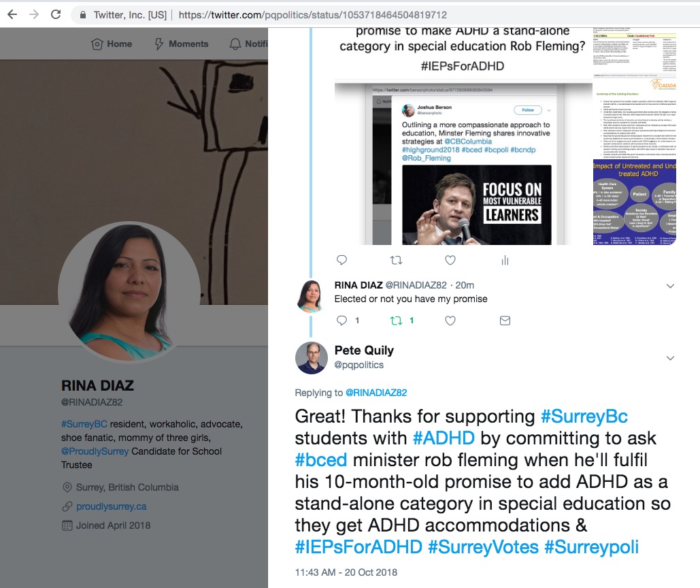
Task: Open the Focus on Most Vulnerable Learners image
Action: [476, 204]
